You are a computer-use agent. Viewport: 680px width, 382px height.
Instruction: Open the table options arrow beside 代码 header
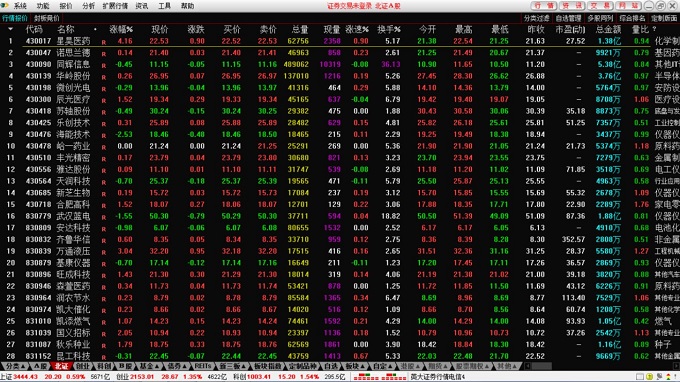pos(10,29)
